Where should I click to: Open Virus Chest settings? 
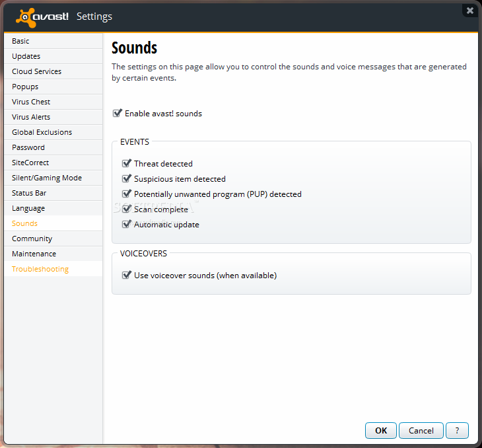pos(53,102)
